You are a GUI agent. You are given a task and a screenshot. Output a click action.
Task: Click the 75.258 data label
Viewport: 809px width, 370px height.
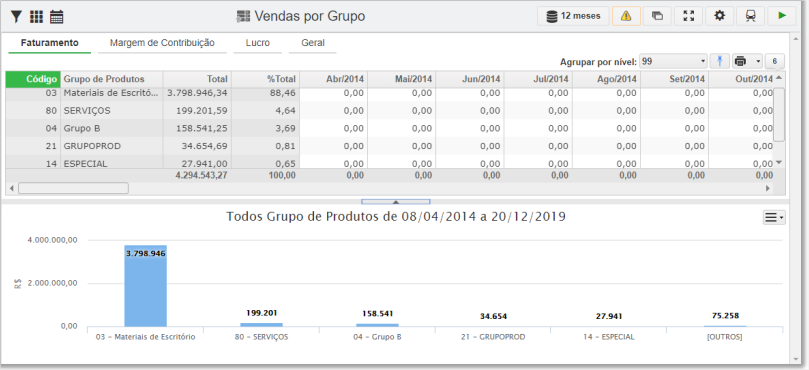725,316
